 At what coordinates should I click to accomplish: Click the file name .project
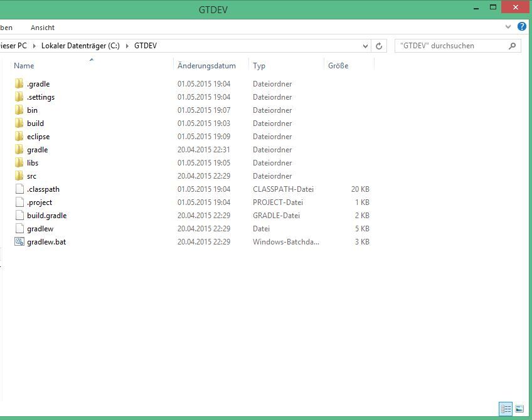[40, 202]
